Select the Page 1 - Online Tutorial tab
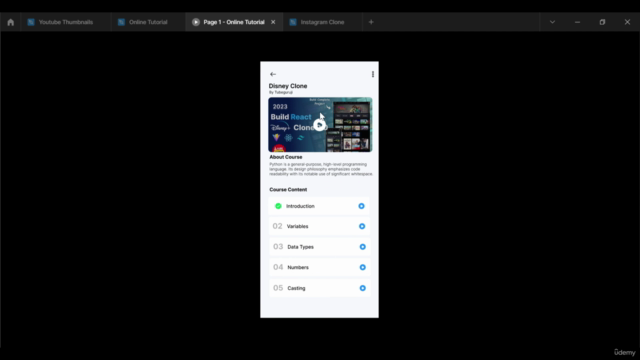The width and height of the screenshot is (640, 360). click(234, 22)
